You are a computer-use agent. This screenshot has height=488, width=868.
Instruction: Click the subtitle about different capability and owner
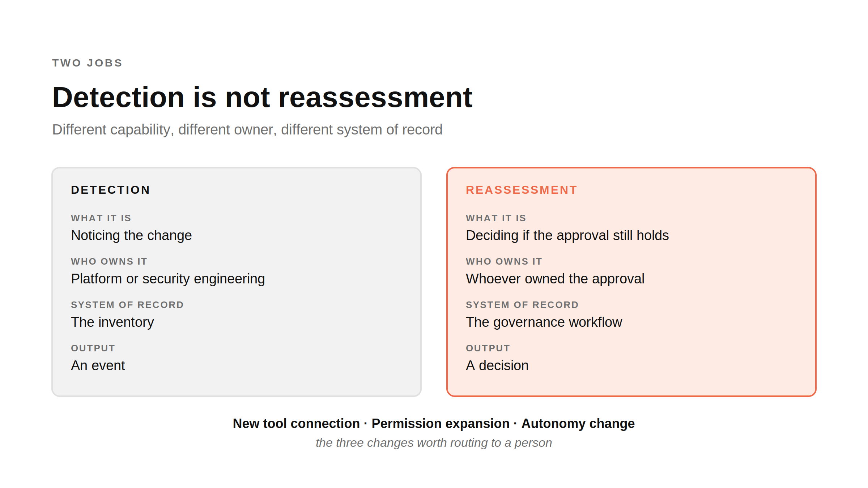point(247,130)
